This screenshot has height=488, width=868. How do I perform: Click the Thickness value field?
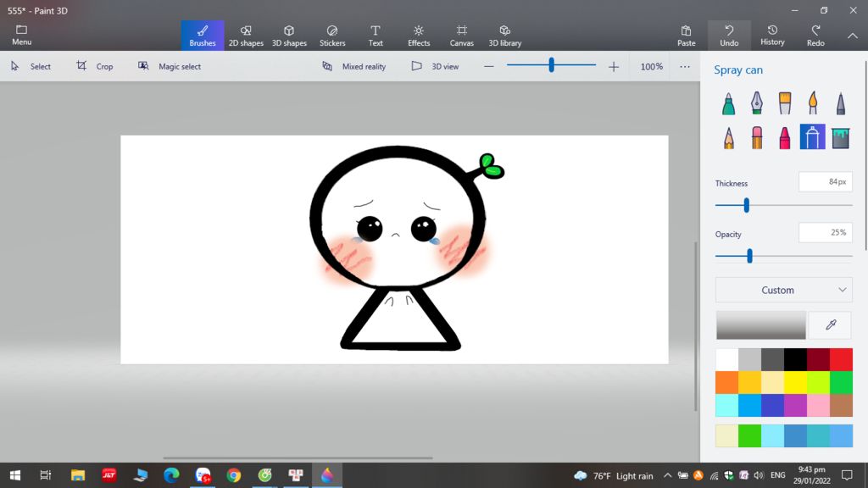[825, 182]
